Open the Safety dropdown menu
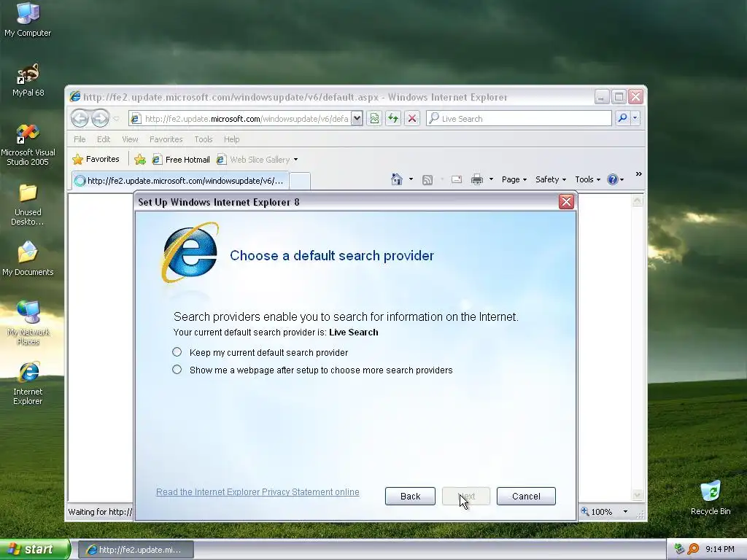The width and height of the screenshot is (747, 560). 550,179
